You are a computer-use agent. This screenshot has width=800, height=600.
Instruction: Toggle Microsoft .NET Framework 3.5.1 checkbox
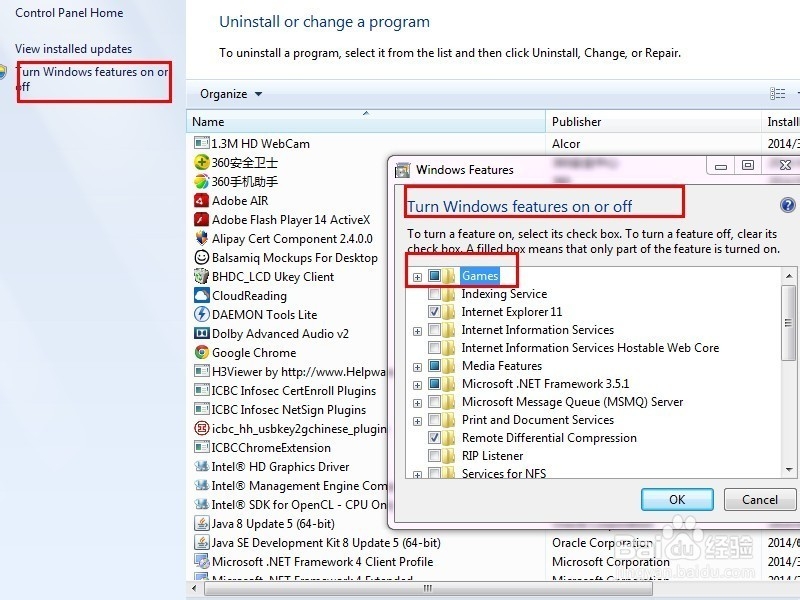(x=435, y=384)
